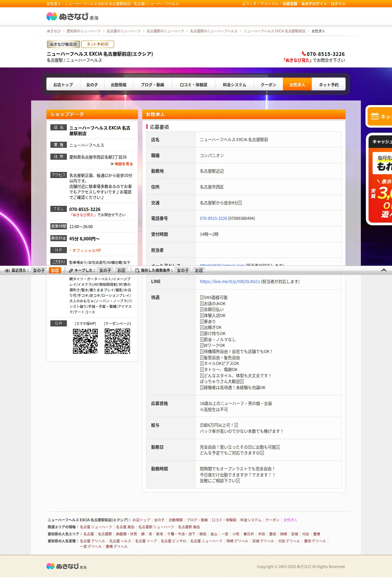Click the ネット予約可 badge button
The height and width of the screenshot is (586, 392).
pos(98,44)
